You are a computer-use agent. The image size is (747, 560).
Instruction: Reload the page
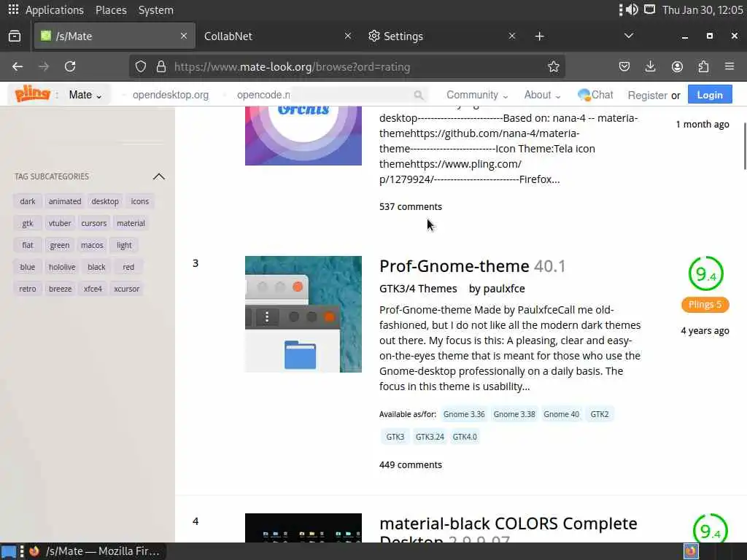(x=70, y=66)
